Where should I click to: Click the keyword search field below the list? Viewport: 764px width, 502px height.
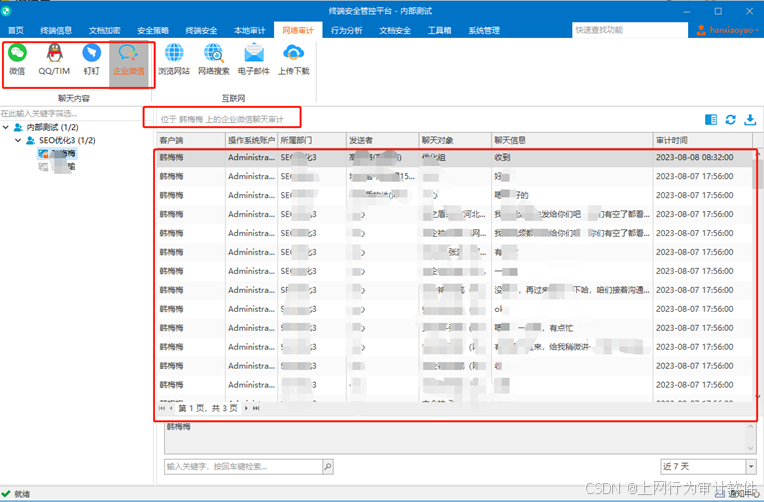243,466
